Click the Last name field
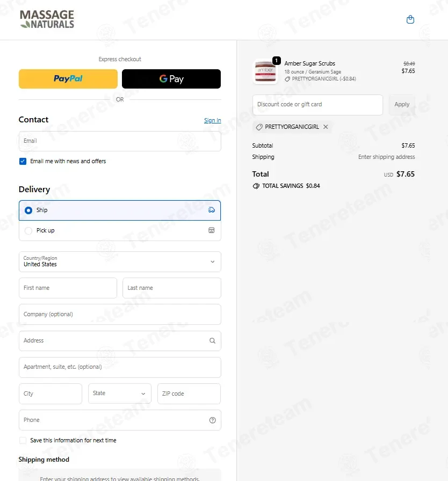This screenshot has height=481, width=448. [172, 288]
